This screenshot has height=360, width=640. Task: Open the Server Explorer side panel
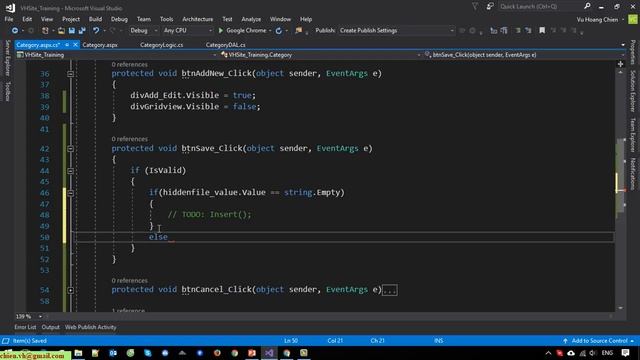(7, 58)
